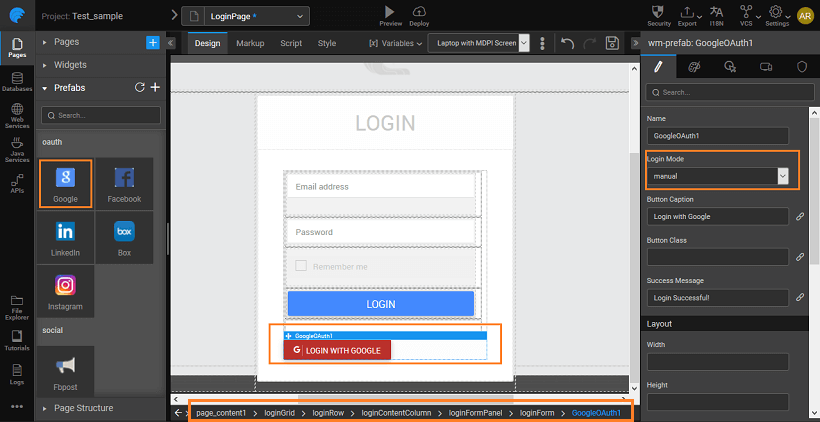Click loginForm in the breadcrumb
Image resolution: width=820 pixels, height=422 pixels.
538,412
